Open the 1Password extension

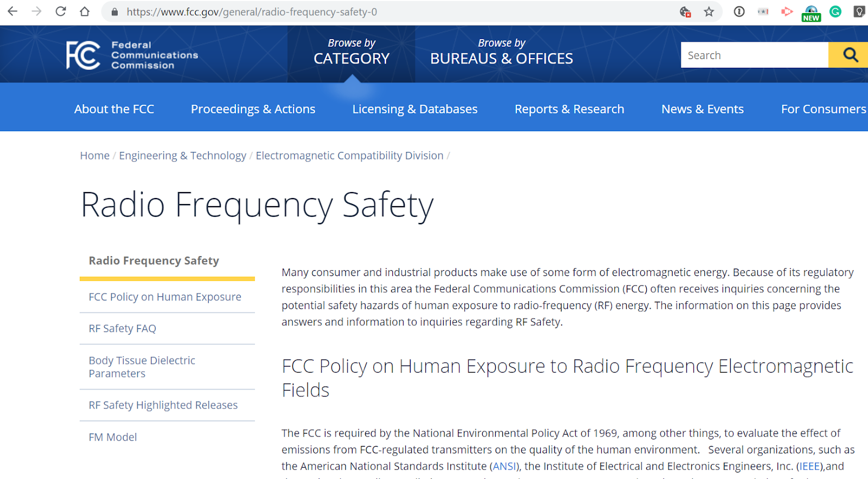[739, 11]
